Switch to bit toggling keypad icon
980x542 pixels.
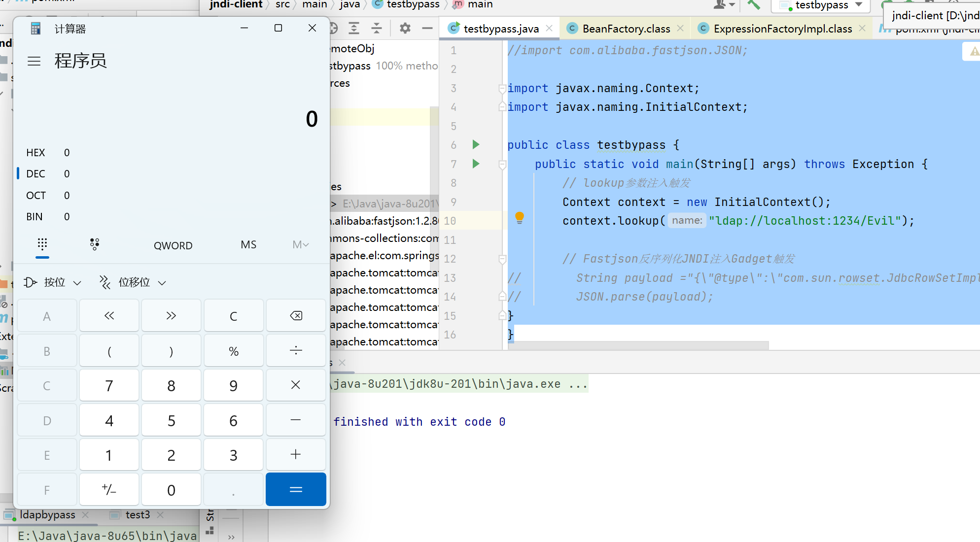point(95,244)
